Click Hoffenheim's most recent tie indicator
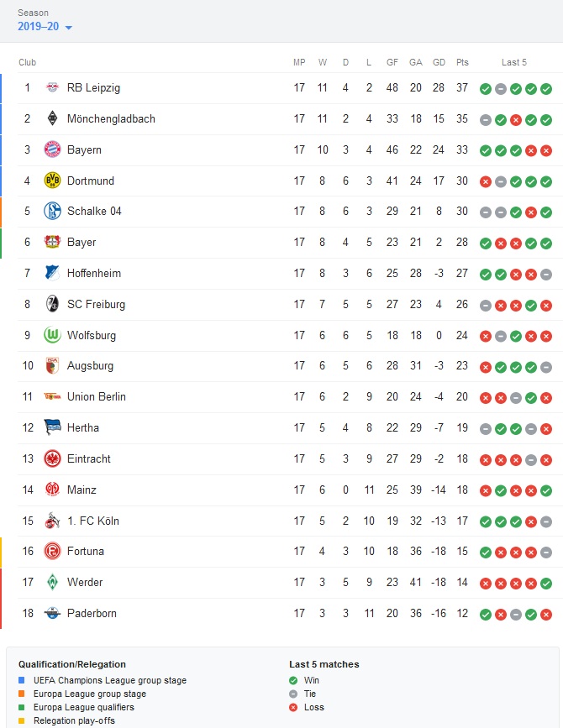The image size is (563, 728). click(546, 275)
